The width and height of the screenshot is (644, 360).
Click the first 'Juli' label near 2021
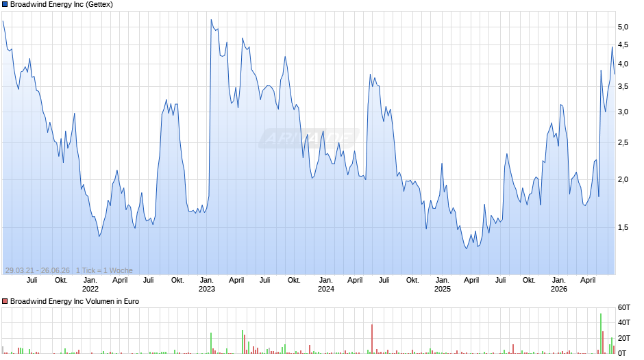pos(32,281)
